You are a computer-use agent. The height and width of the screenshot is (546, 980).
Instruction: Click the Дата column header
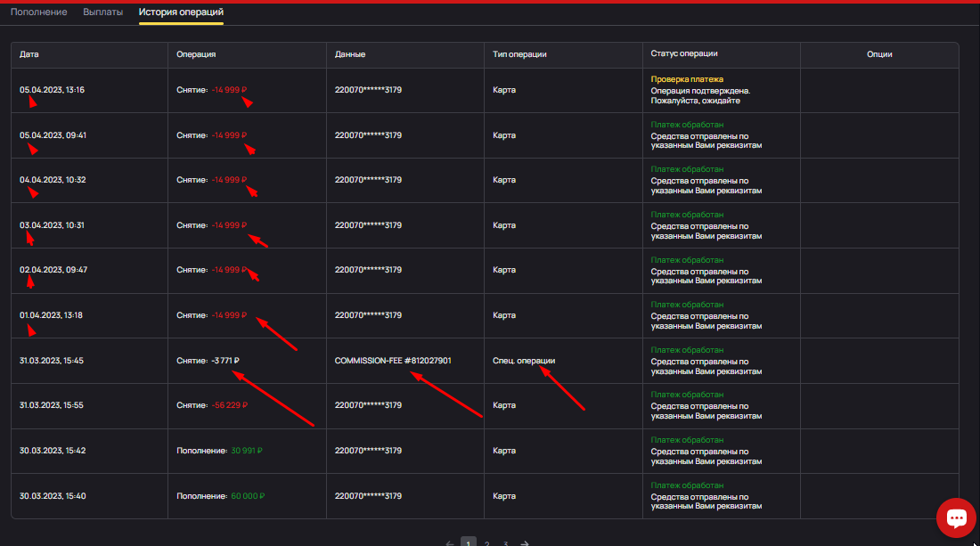tap(29, 54)
